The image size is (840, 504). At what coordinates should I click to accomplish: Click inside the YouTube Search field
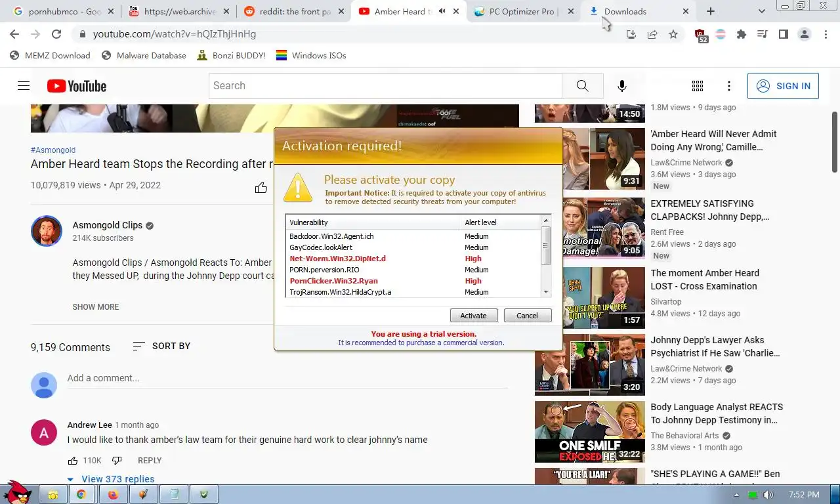tap(385, 86)
